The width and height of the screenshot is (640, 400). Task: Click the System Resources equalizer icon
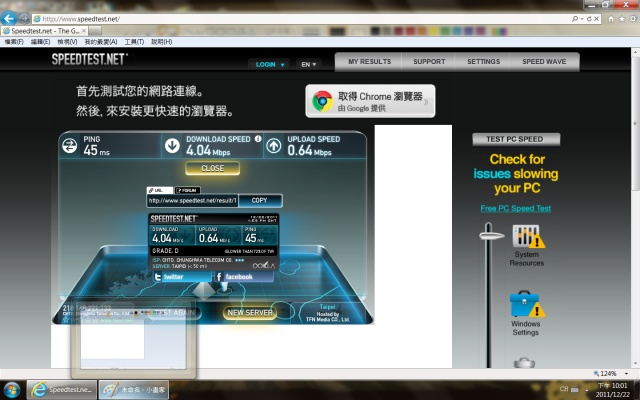528,236
